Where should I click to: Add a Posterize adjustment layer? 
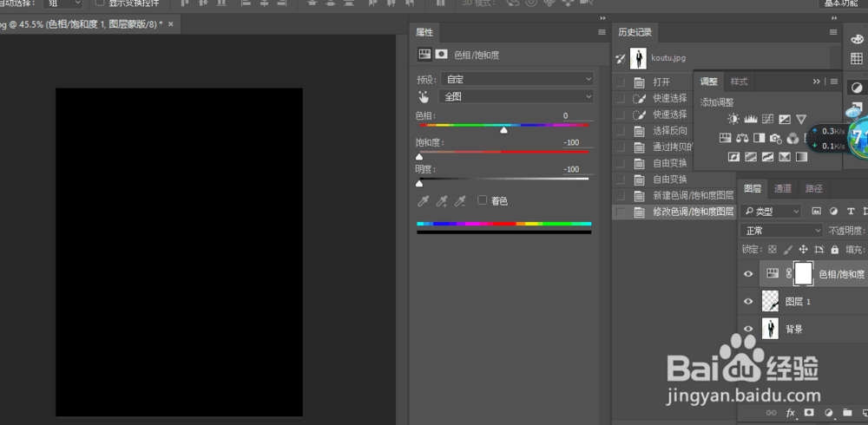(751, 157)
